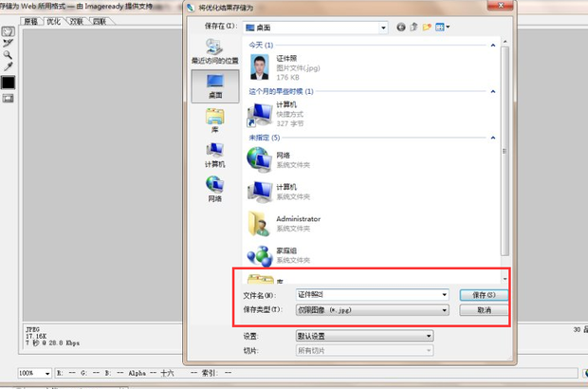Viewport: 588px width, 389px height.
Task: Select the Hand tool in left toolbar
Action: pyautogui.click(x=8, y=31)
